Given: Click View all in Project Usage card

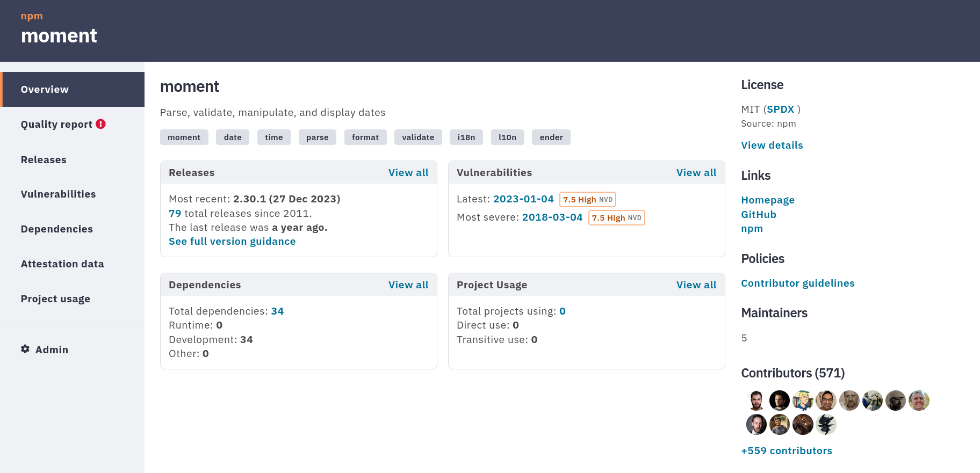Looking at the screenshot, I should coord(696,285).
